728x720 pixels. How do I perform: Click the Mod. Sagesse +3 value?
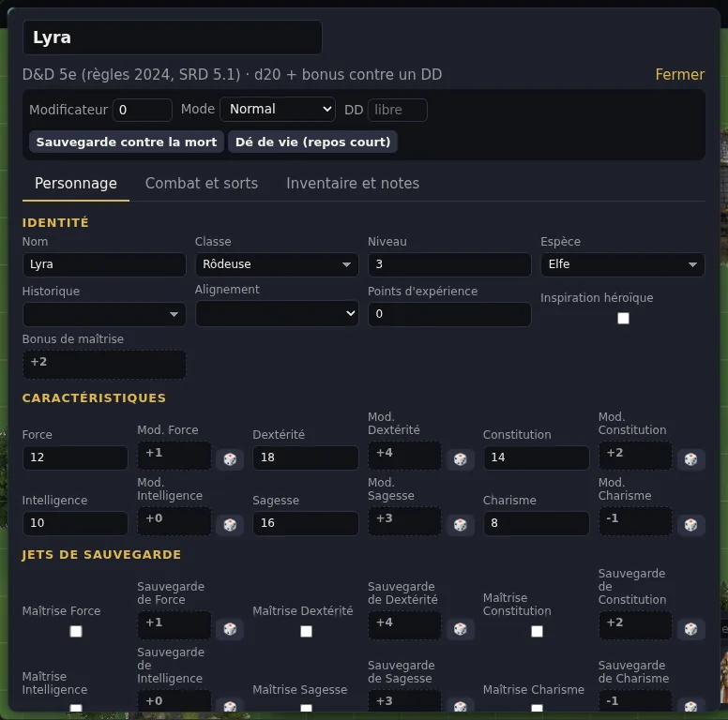point(405,520)
